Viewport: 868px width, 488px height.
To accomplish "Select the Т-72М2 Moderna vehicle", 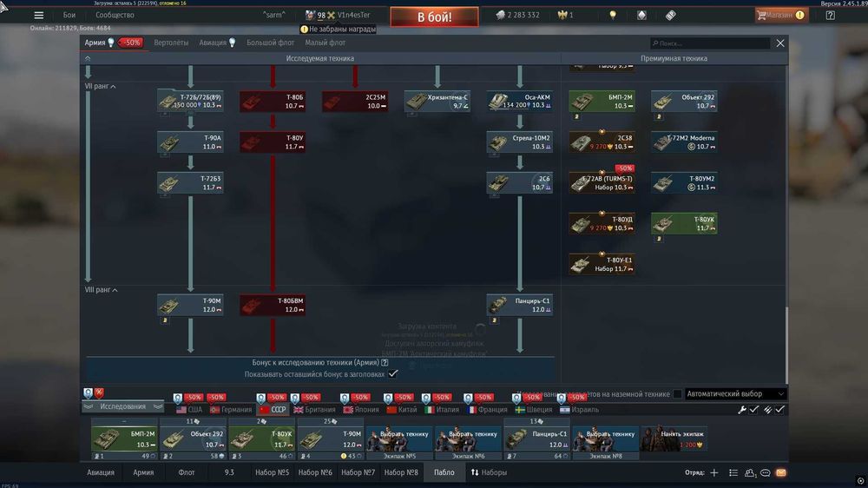I will [x=684, y=142].
